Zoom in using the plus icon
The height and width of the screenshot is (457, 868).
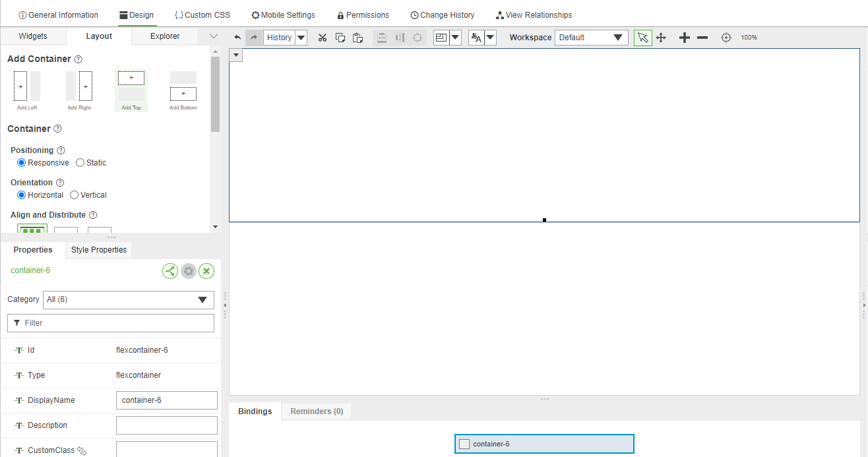pyautogui.click(x=684, y=38)
